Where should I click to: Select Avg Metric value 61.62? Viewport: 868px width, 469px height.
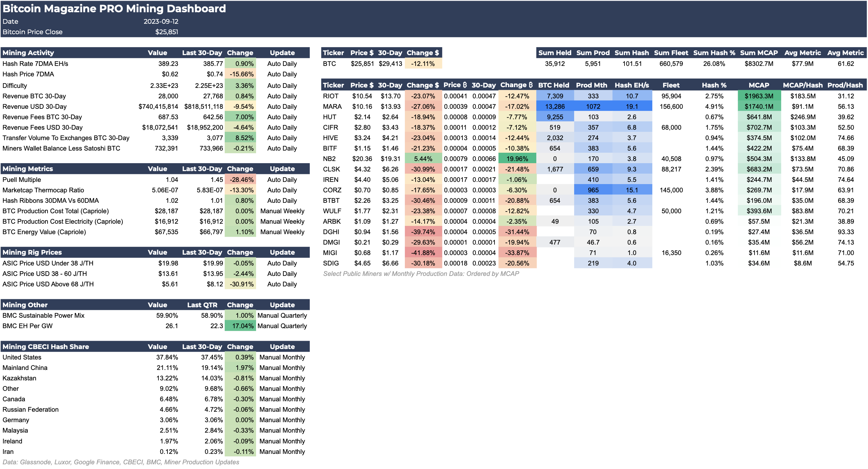[x=846, y=64]
